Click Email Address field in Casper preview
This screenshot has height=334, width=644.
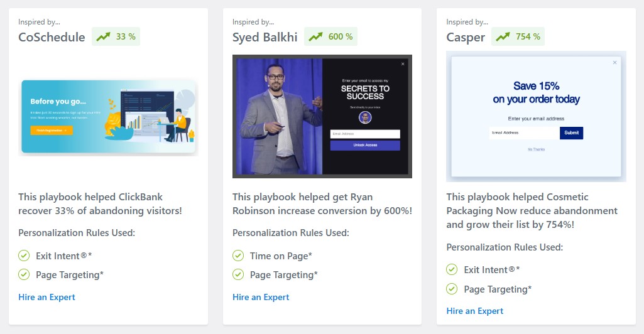click(524, 133)
